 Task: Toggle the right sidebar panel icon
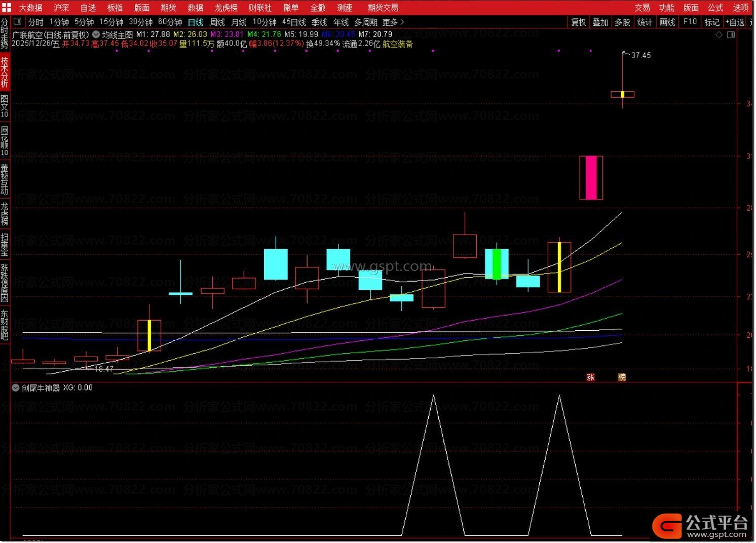[x=731, y=35]
